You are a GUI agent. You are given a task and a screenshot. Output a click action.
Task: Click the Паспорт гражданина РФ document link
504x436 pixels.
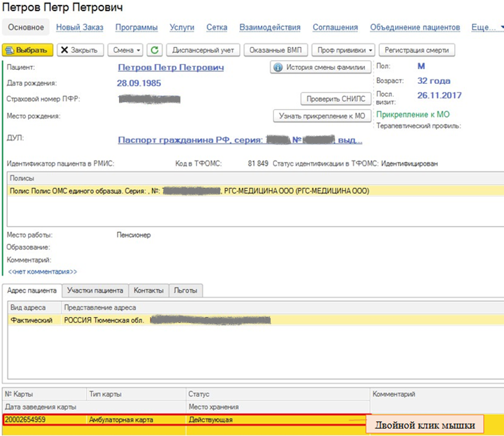[x=240, y=140]
